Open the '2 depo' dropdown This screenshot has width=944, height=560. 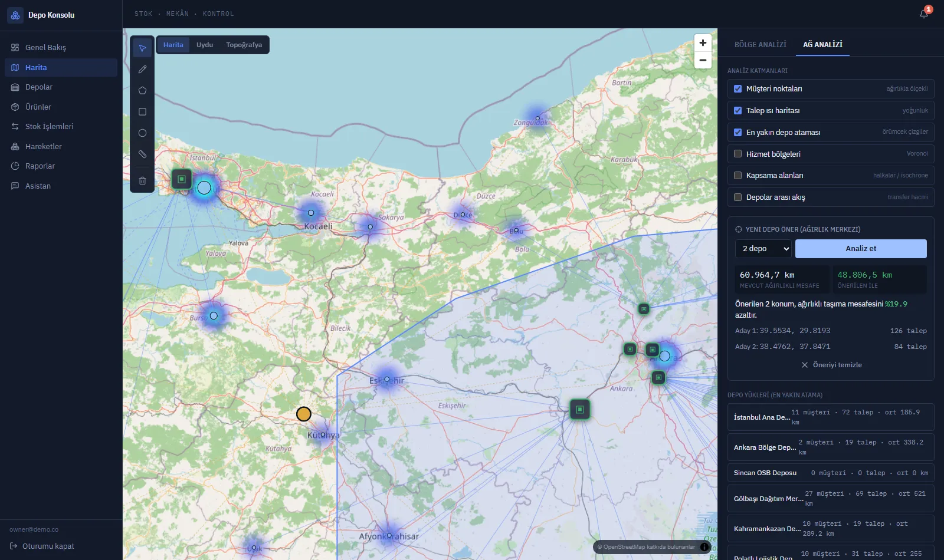[763, 249]
